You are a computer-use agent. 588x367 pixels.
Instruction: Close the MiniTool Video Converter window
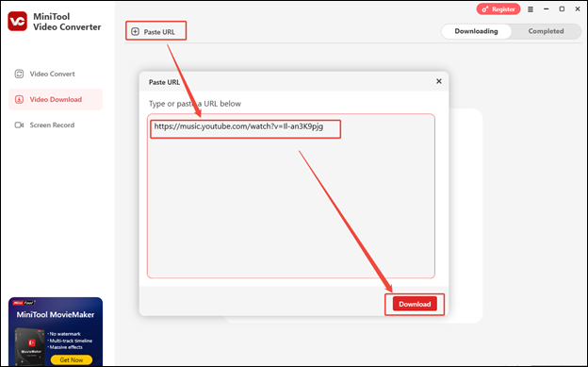[x=578, y=9]
